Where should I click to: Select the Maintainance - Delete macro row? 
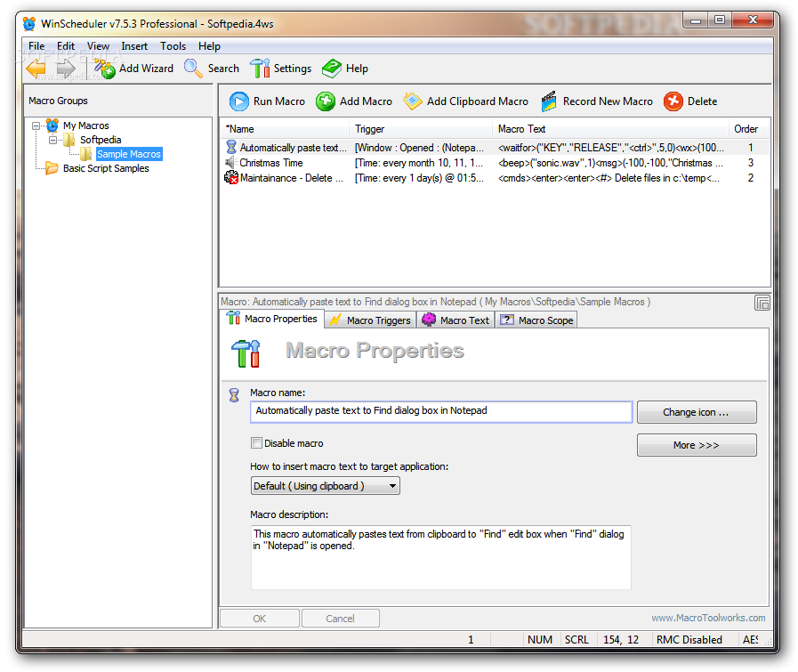tap(495, 178)
